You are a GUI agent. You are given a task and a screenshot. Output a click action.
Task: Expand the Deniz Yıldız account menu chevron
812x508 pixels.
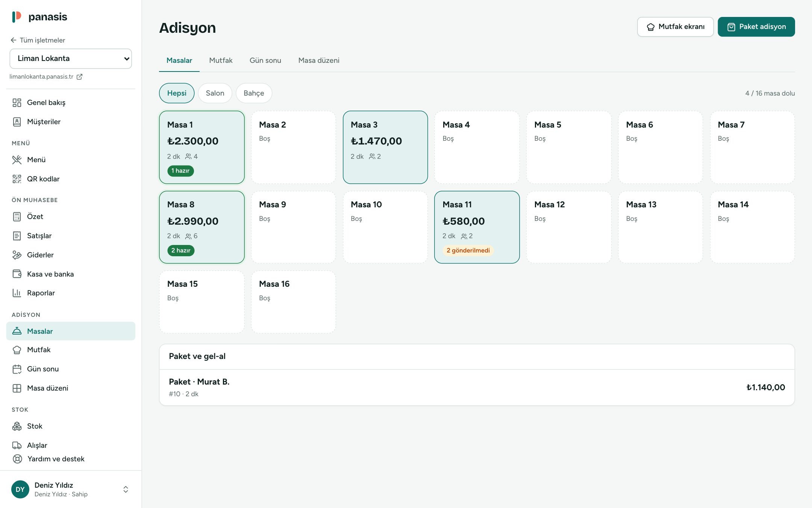click(x=126, y=490)
